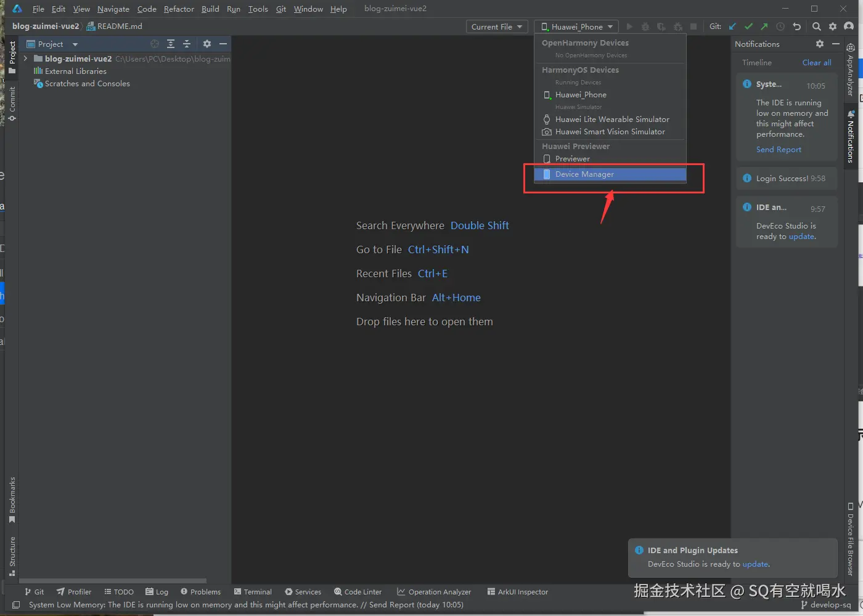Click update link in popup balloon
This screenshot has height=616, width=863.
pos(755,564)
